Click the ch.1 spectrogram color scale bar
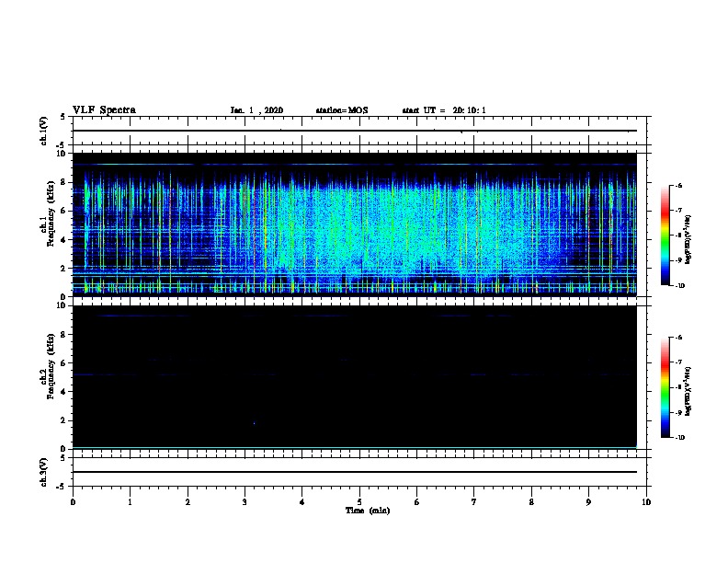Image resolution: width=728 pixels, height=563 pixels. coord(665,236)
